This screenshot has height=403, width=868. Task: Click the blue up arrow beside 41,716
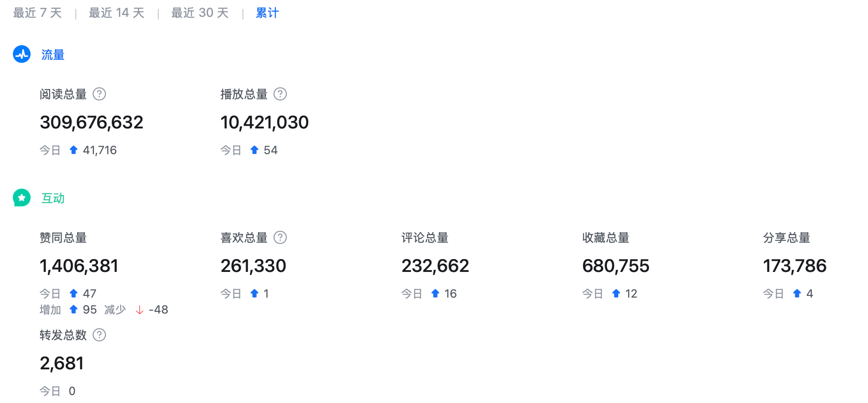[x=74, y=150]
